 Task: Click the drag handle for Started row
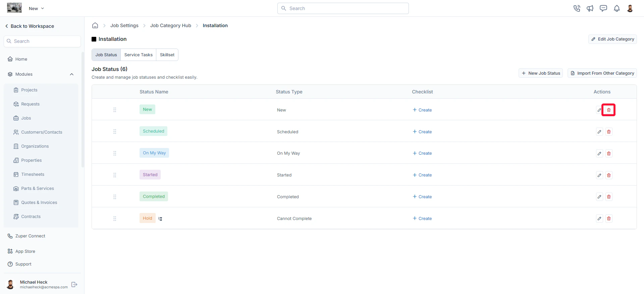pos(115,175)
